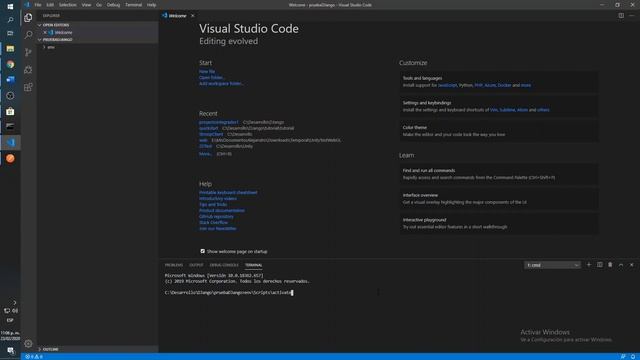The height and width of the screenshot is (360, 640).
Task: Open the Interface overview card
Action: coord(499,199)
